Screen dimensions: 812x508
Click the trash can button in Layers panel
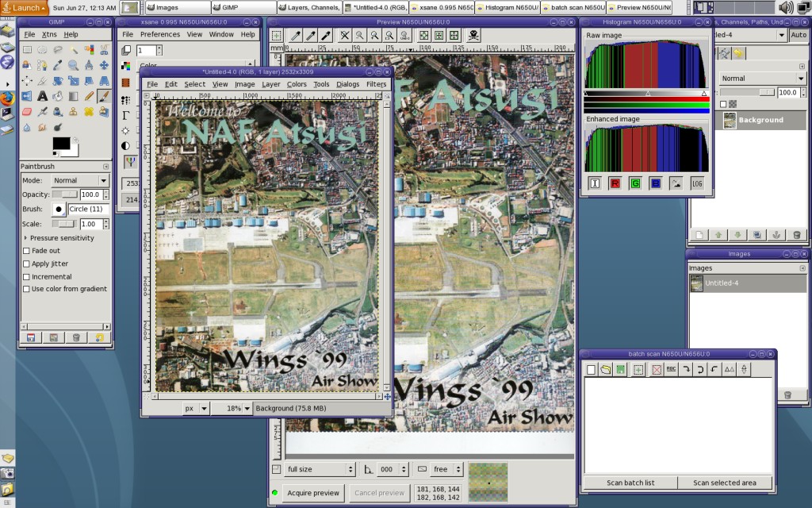coord(796,235)
